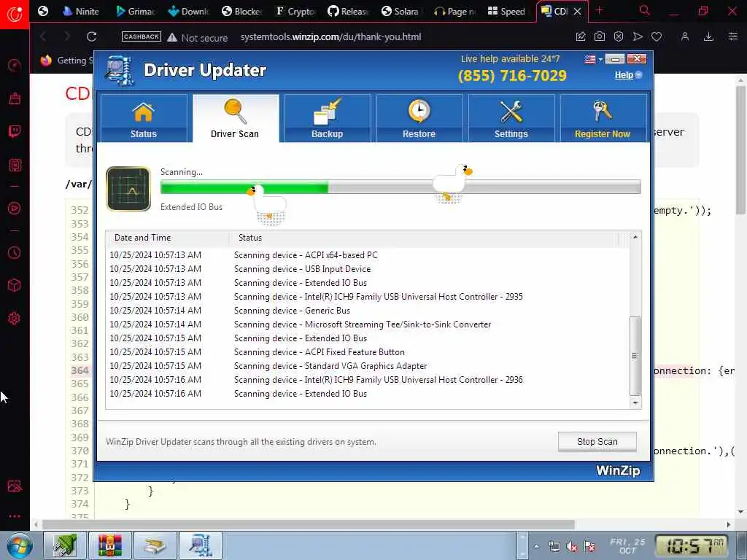The height and width of the screenshot is (560, 747).
Task: Select row Universal Host Controller - 2935
Action: coord(367,297)
